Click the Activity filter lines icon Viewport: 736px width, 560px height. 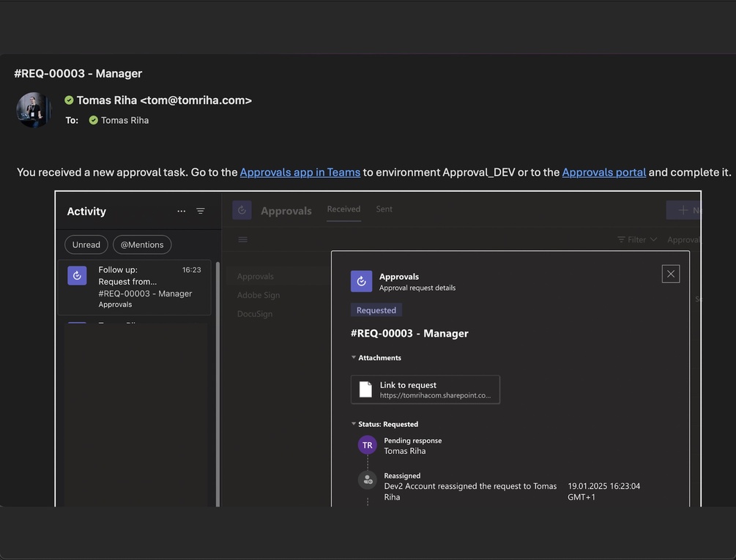(201, 212)
